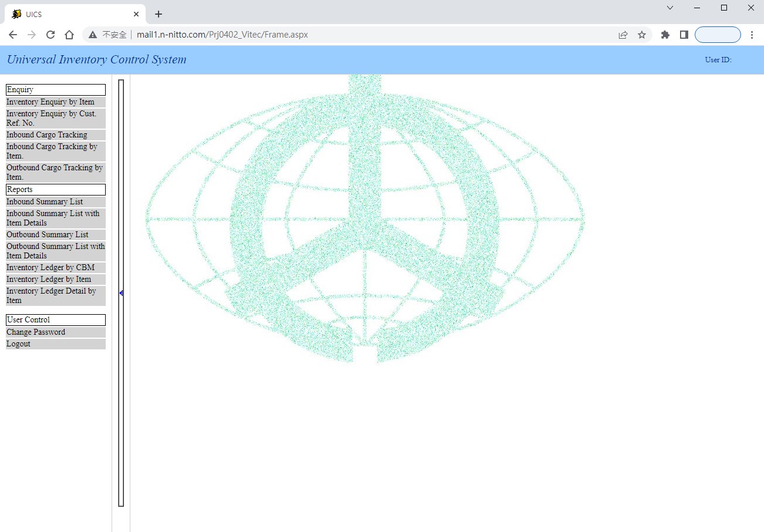Image resolution: width=764 pixels, height=532 pixels.
Task: Open Inbound Summary List report
Action: coord(56,202)
